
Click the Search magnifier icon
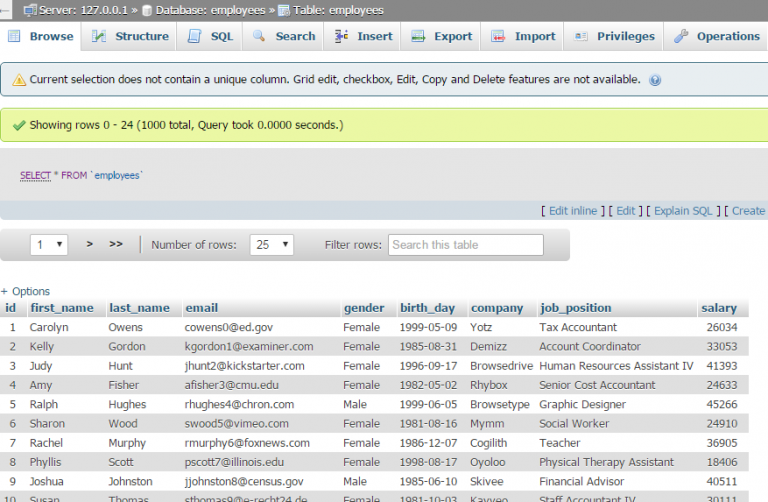click(258, 36)
